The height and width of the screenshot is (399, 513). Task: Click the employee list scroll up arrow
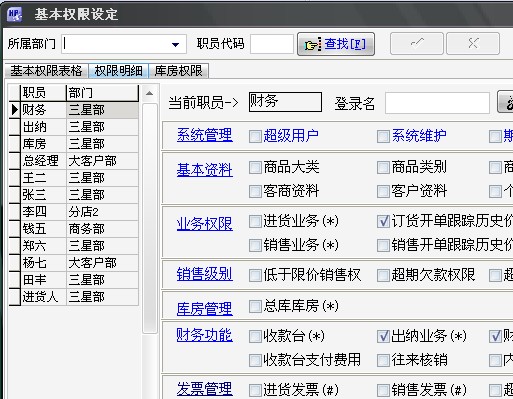149,93
